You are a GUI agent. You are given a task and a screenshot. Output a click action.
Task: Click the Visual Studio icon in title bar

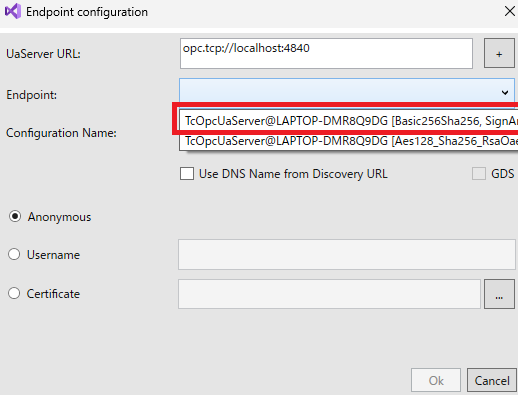[x=13, y=12]
